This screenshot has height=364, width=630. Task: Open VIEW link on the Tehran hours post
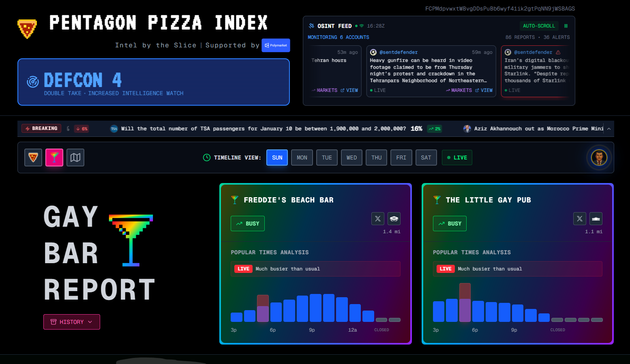tap(349, 90)
